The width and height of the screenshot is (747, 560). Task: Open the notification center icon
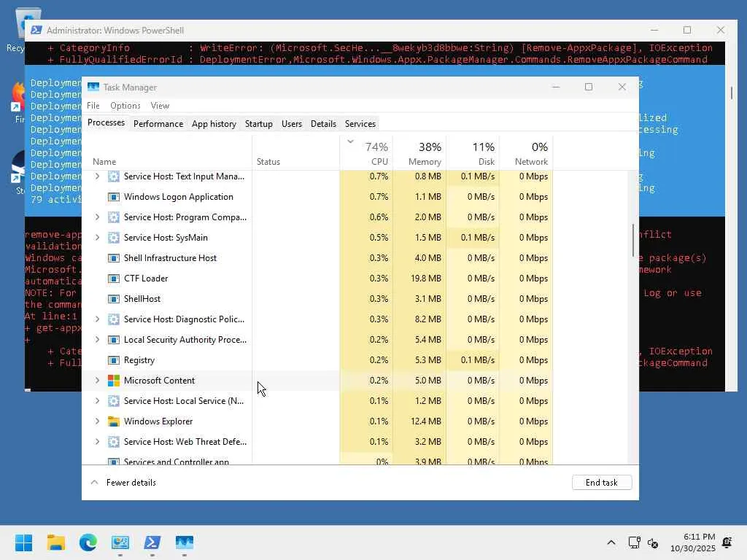727,542
